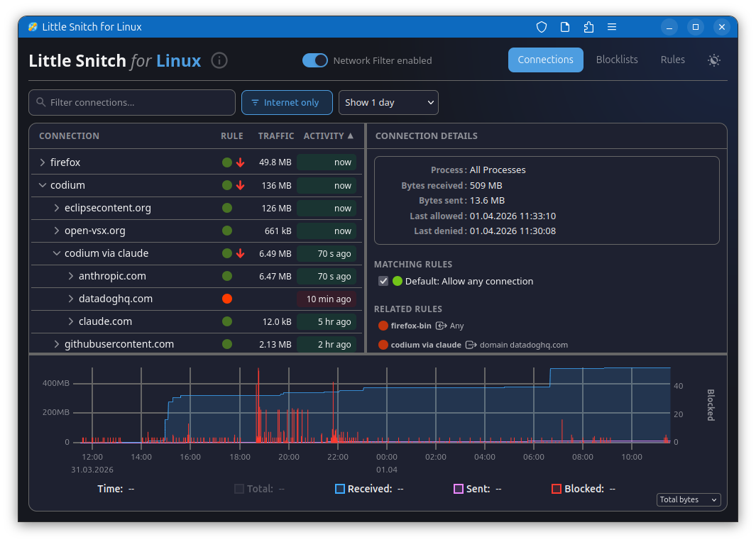Open the document icon in the title bar
This screenshot has width=756, height=542.
[565, 26]
